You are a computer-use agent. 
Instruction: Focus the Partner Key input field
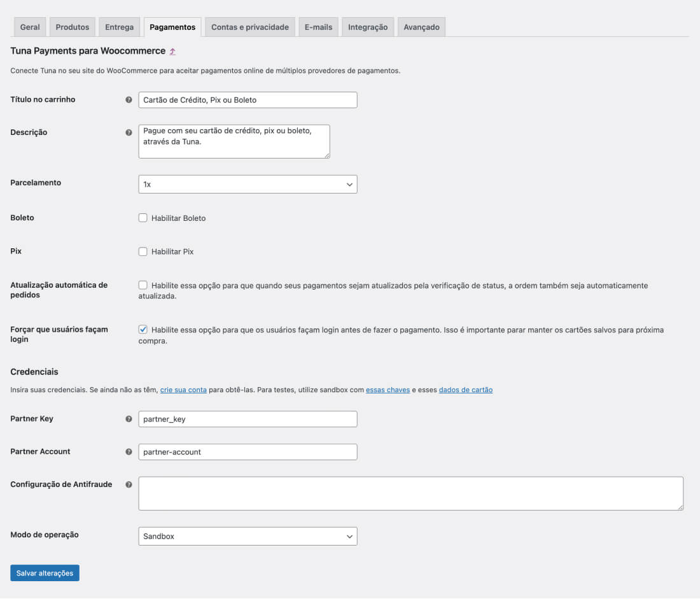[x=248, y=419]
